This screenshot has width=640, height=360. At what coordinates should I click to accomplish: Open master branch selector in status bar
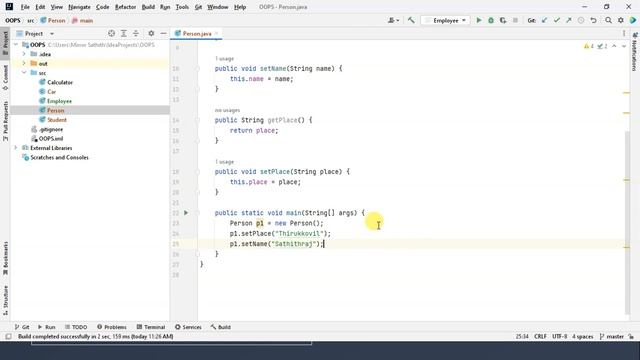(611, 336)
